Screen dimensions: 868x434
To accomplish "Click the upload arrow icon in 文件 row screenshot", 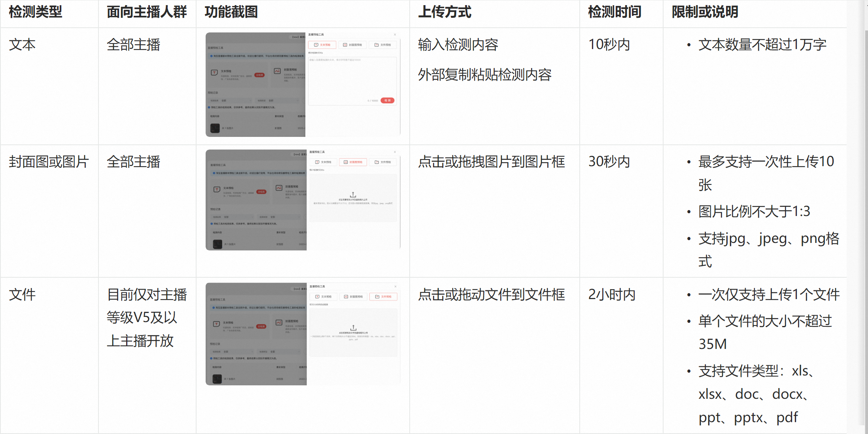I will [x=353, y=328].
